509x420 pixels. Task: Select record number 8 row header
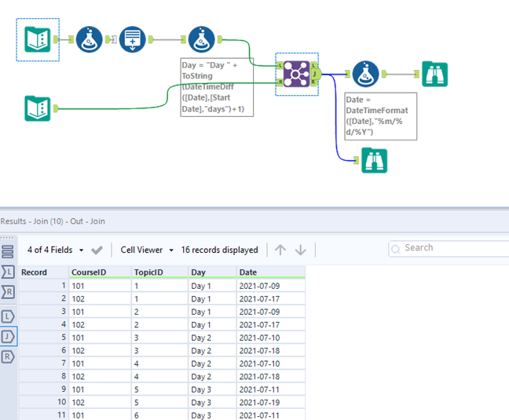point(43,377)
